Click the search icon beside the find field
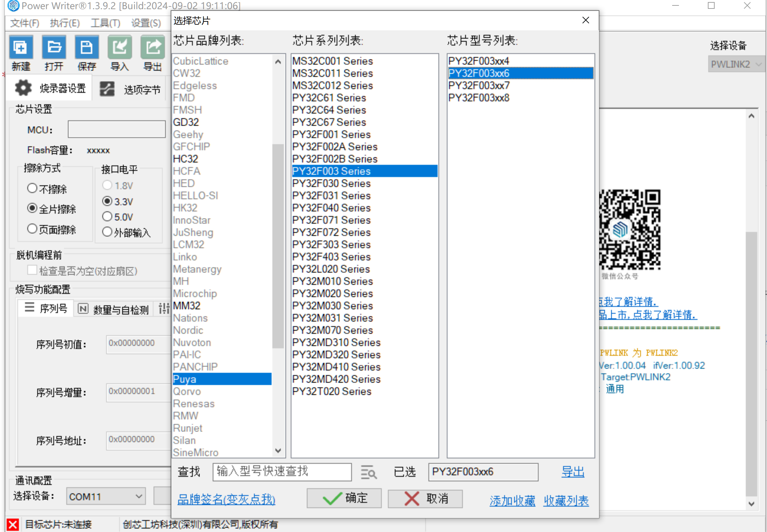767x532 pixels. (x=369, y=472)
